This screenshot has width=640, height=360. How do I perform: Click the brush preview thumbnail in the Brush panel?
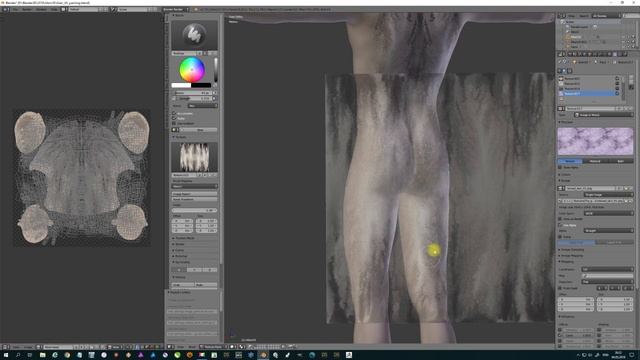(194, 35)
